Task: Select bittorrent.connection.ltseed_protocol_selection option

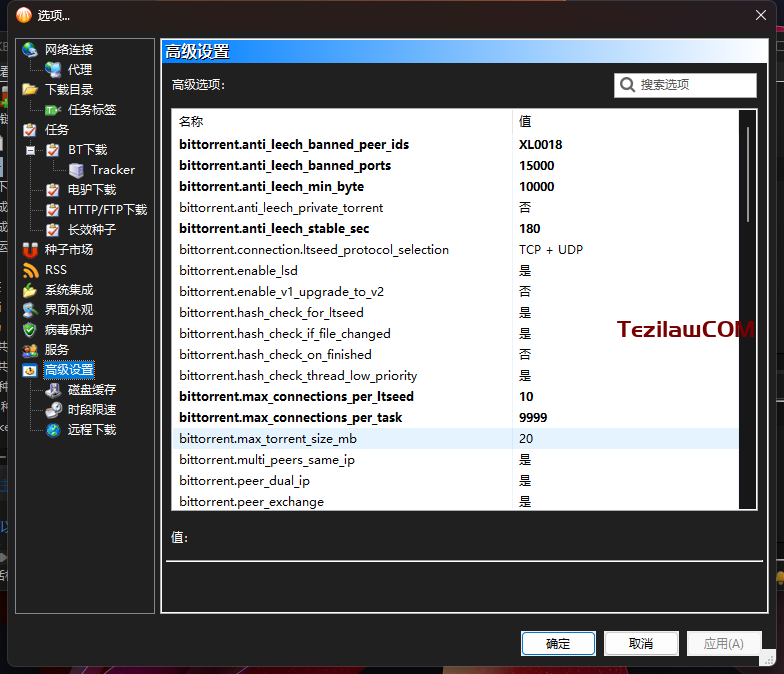Action: [455, 250]
